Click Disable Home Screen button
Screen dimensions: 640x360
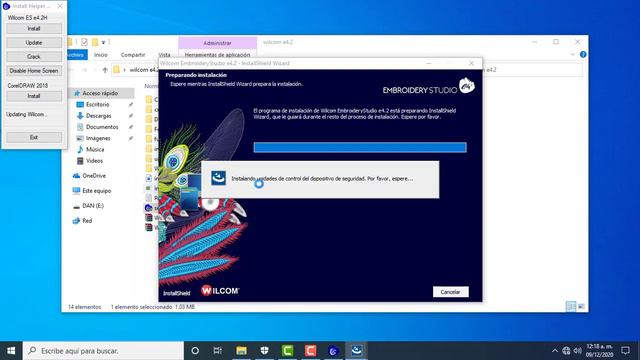pos(34,71)
